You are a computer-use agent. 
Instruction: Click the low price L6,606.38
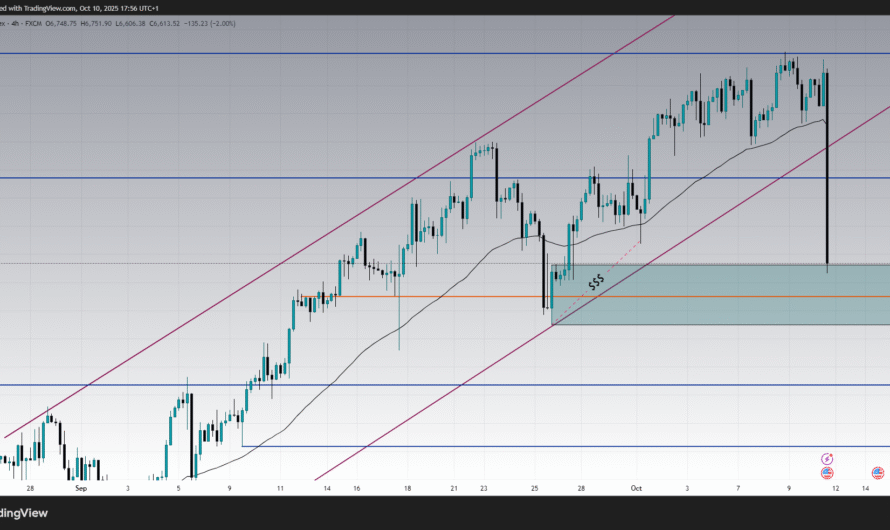(130, 24)
